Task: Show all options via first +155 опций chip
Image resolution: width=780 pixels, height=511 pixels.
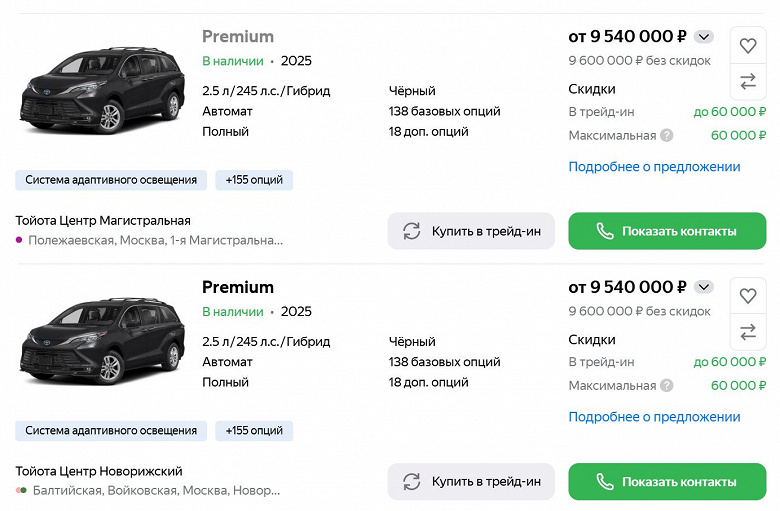Action: pyautogui.click(x=254, y=180)
